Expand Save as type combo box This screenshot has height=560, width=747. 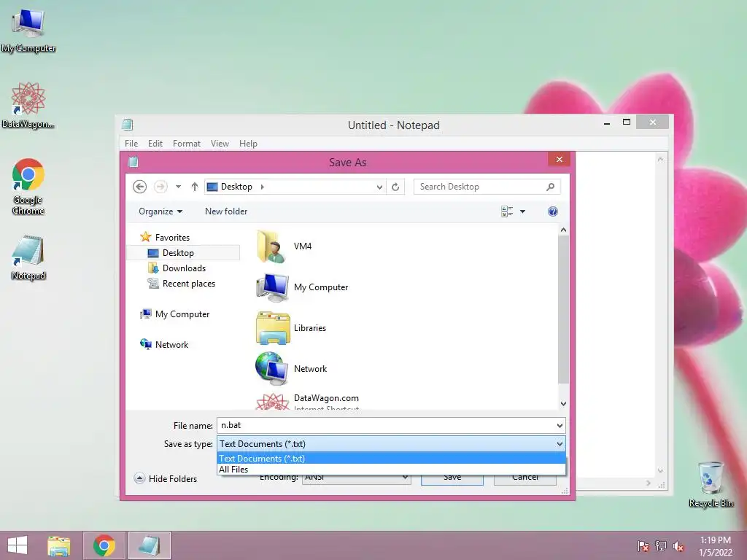point(391,444)
